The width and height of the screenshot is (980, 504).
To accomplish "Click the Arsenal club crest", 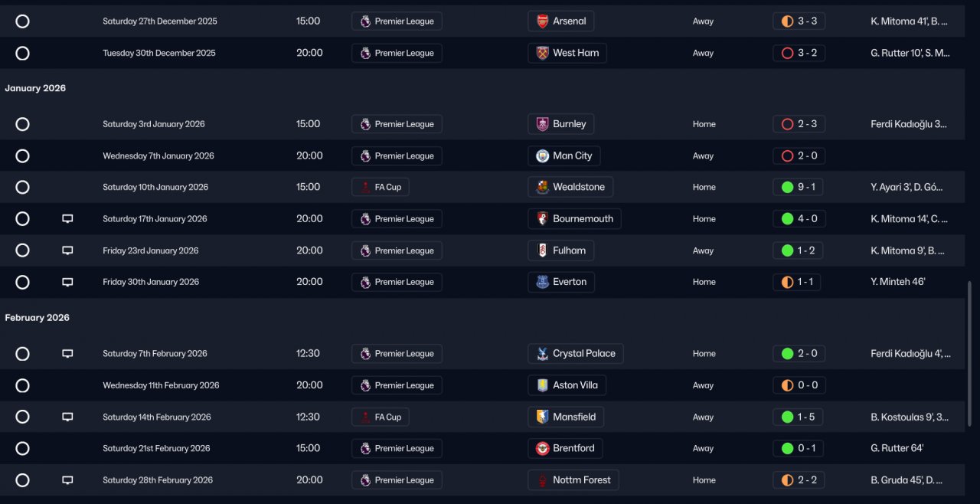I will (542, 21).
